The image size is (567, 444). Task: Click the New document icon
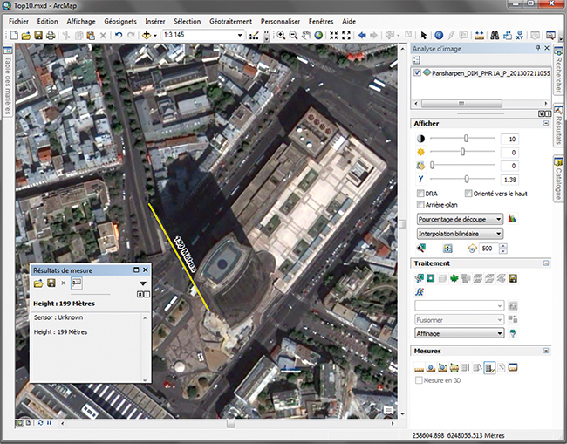14,35
